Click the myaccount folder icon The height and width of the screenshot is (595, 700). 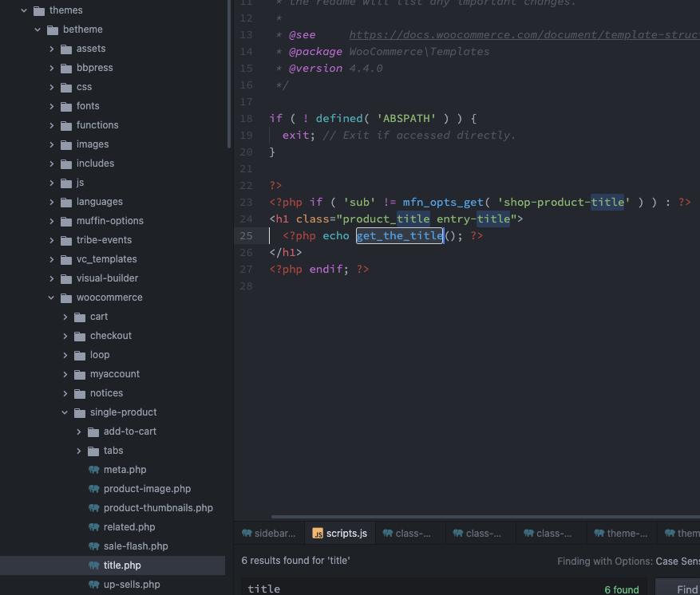[80, 375]
